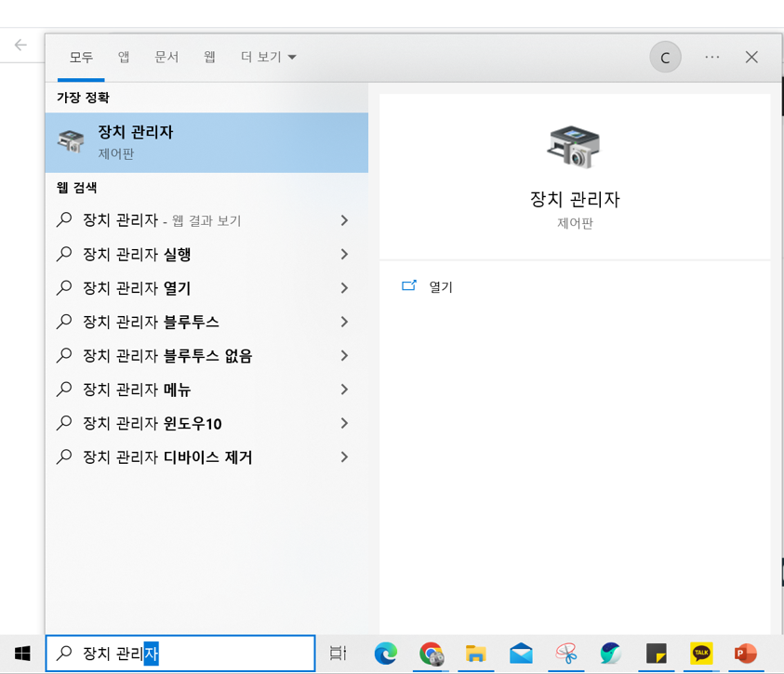Open Microsoft Edge from the taskbar

point(386,654)
